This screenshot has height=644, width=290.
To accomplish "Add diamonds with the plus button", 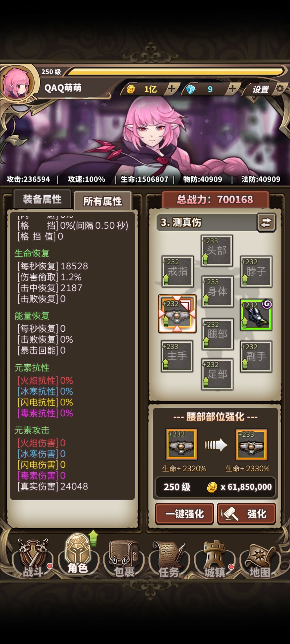I will (x=233, y=89).
